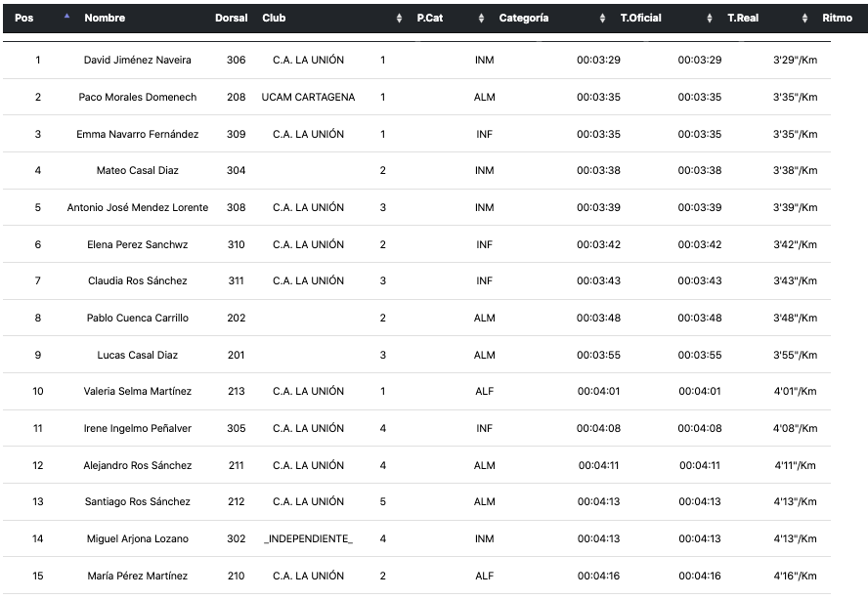The height and width of the screenshot is (599, 868).
Task: Click the 00:04:16 official time of María Pérez
Action: 598,577
